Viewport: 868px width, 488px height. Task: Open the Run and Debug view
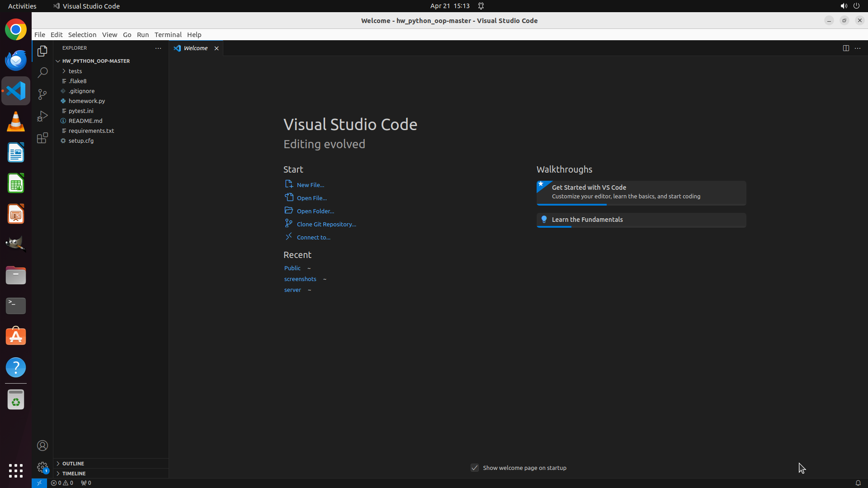pyautogui.click(x=42, y=116)
